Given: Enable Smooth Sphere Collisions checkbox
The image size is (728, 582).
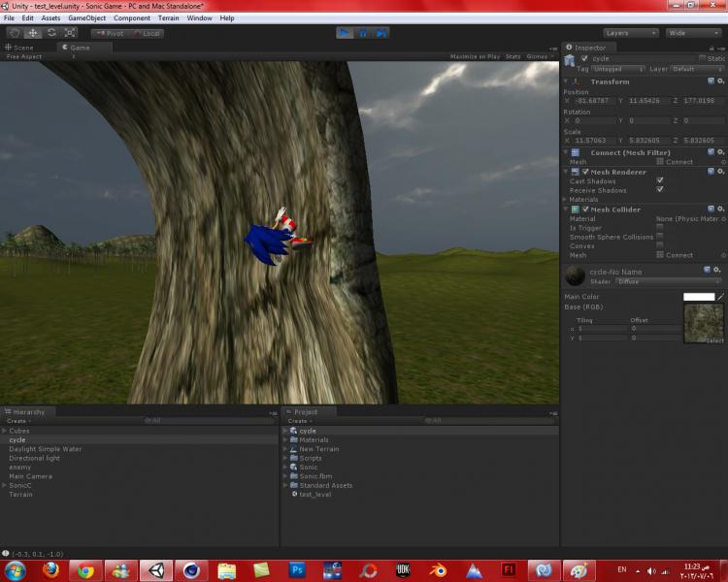Looking at the screenshot, I should [x=660, y=237].
